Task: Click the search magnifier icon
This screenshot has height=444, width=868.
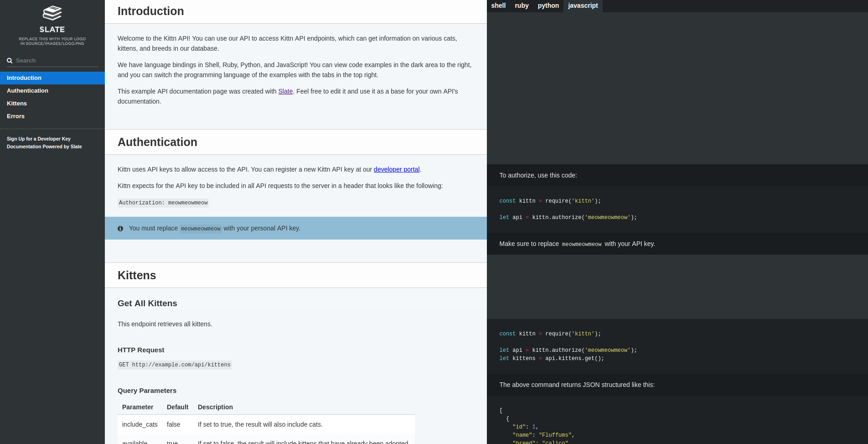Action: [x=10, y=61]
